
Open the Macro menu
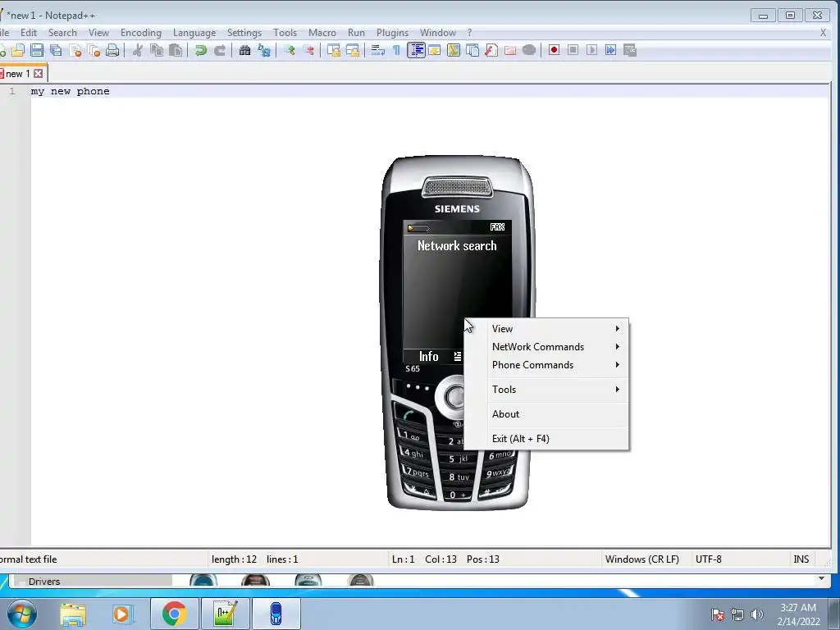pos(322,33)
